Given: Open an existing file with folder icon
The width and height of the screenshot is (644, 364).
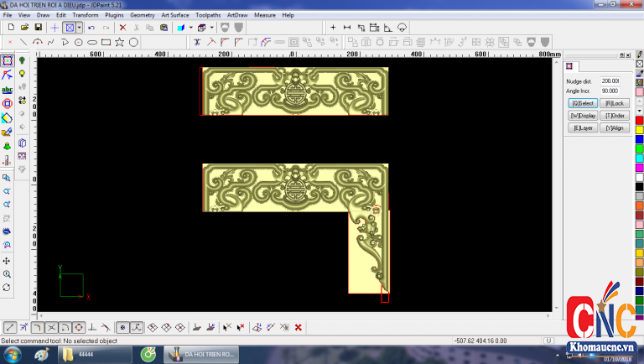Looking at the screenshot, I should (x=24, y=28).
